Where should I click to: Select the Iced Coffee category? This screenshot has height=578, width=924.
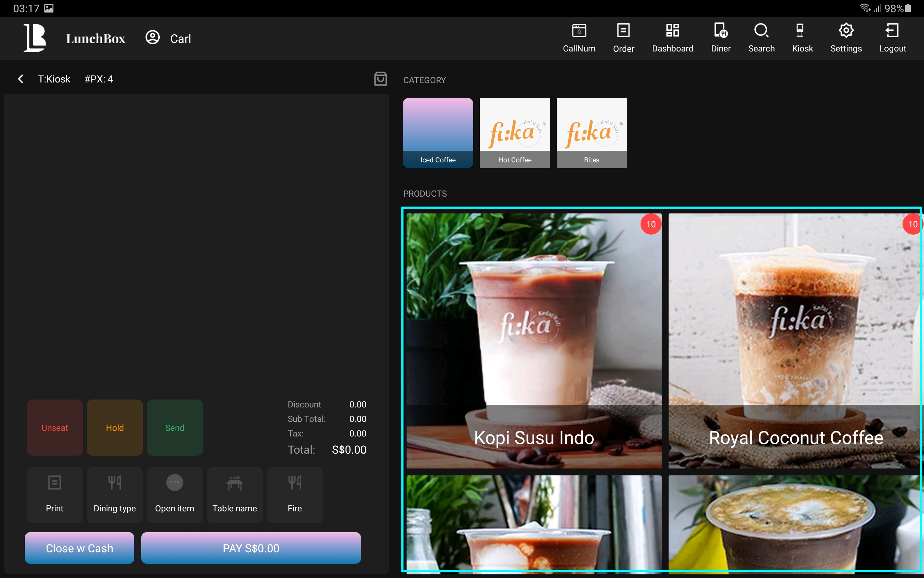coord(438,133)
